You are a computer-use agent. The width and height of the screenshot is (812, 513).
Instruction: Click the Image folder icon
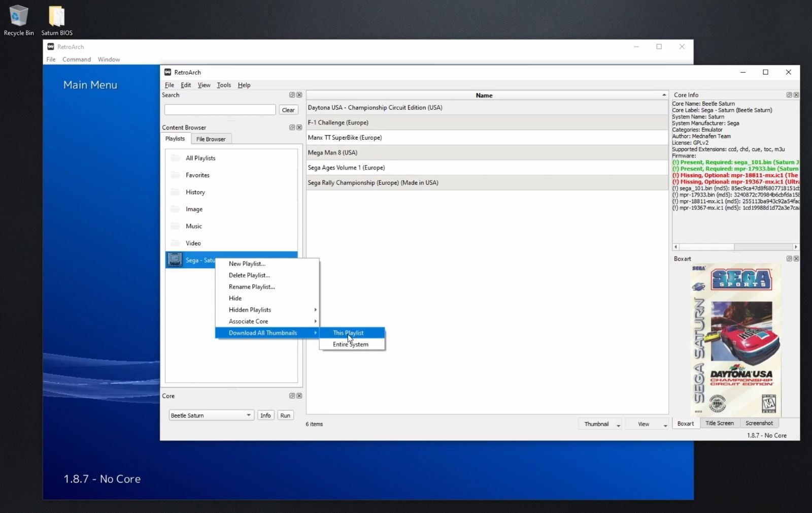point(175,209)
